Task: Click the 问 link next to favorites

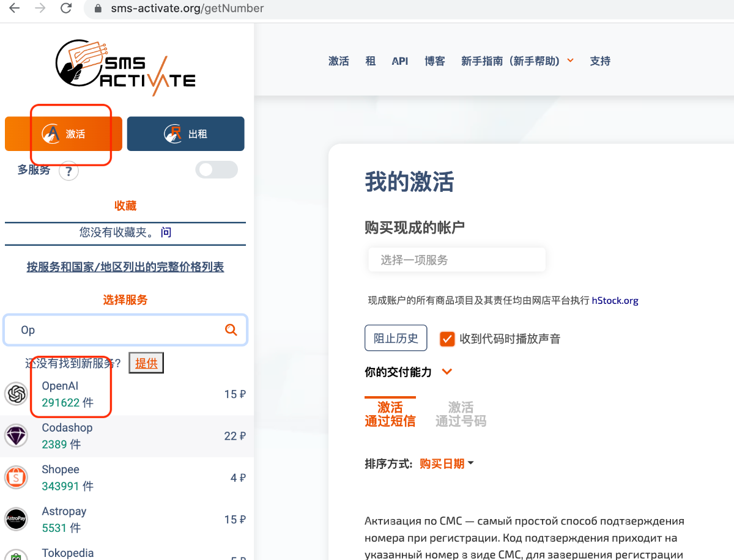Action: pos(166,233)
